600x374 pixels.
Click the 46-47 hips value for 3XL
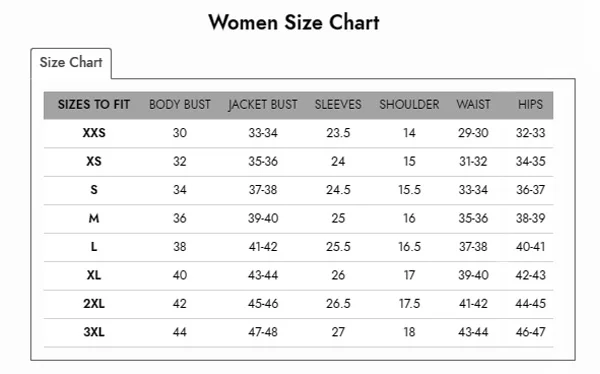tap(530, 332)
